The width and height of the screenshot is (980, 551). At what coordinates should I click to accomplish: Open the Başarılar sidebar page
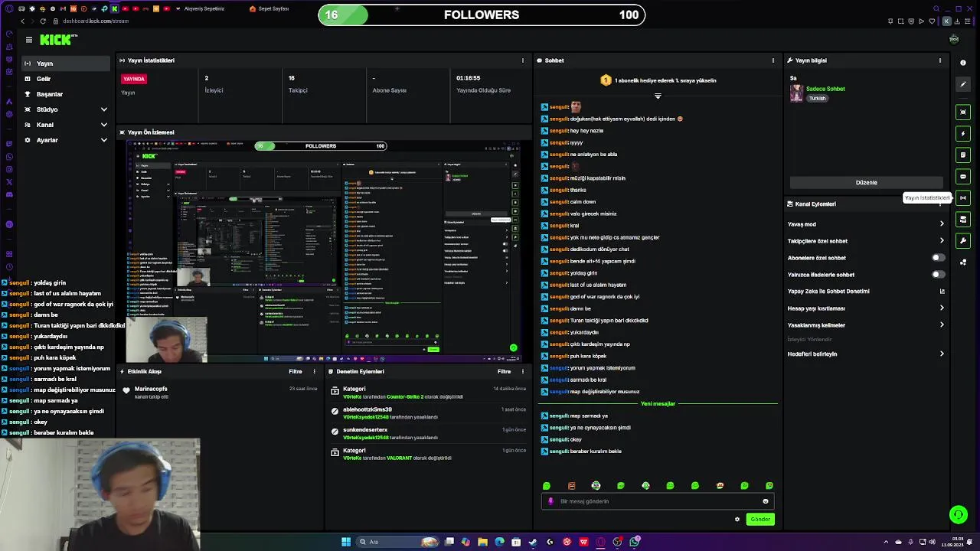67,94
